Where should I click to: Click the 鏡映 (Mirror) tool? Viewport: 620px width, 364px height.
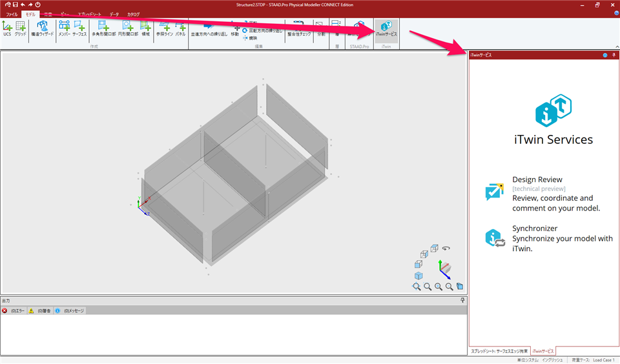[x=250, y=38]
